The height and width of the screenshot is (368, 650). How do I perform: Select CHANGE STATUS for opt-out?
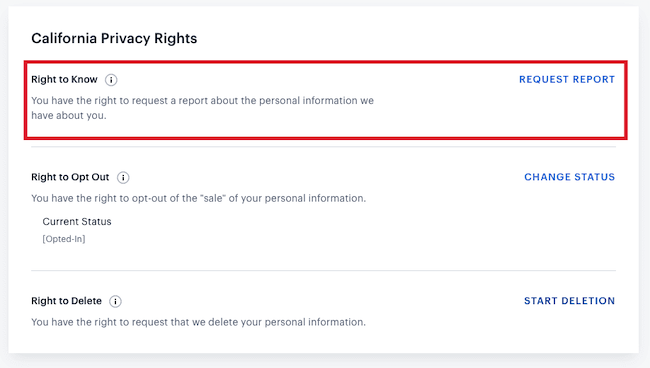click(570, 177)
